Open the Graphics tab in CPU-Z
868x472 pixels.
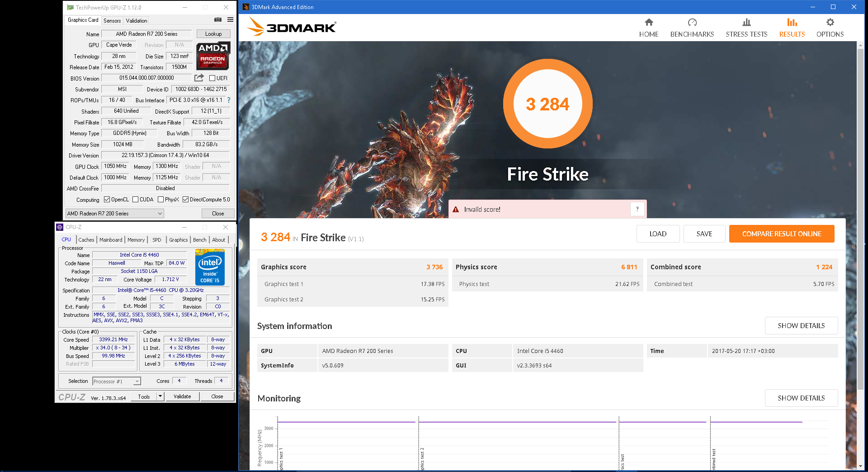179,240
